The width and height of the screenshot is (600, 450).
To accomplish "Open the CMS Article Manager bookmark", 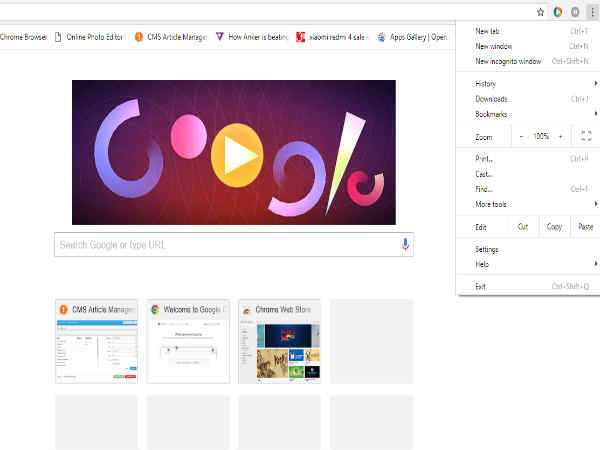I will click(x=171, y=37).
